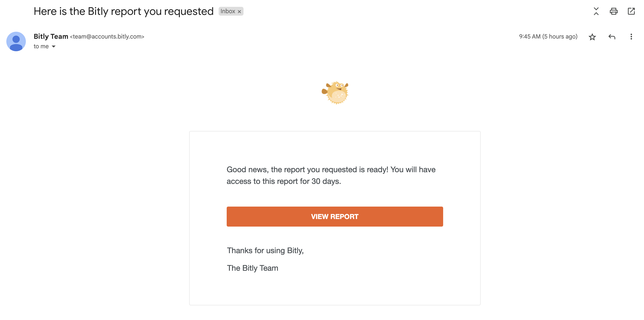Toggle the message star to flag it

pos(592,37)
